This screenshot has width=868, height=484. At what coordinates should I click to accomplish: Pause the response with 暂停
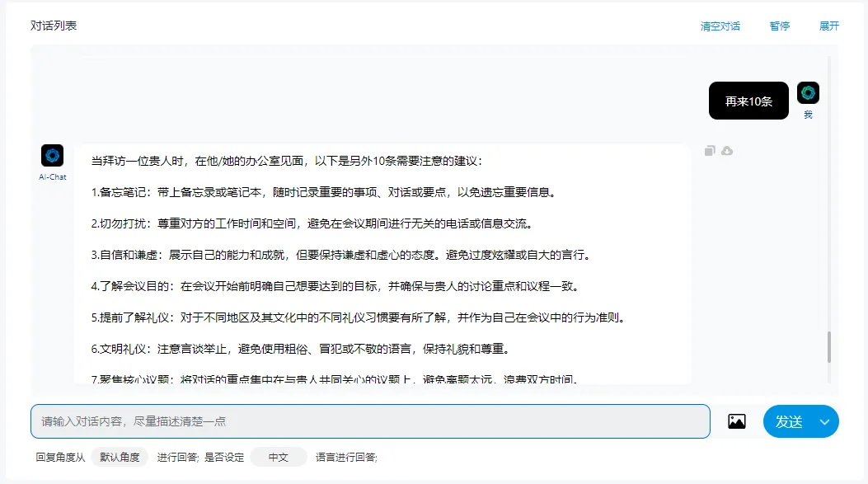pyautogui.click(x=779, y=26)
